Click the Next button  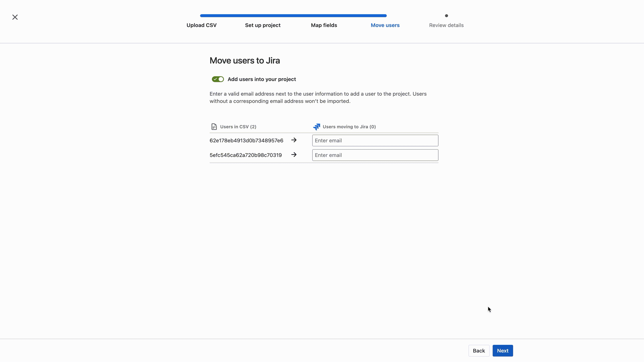502,350
